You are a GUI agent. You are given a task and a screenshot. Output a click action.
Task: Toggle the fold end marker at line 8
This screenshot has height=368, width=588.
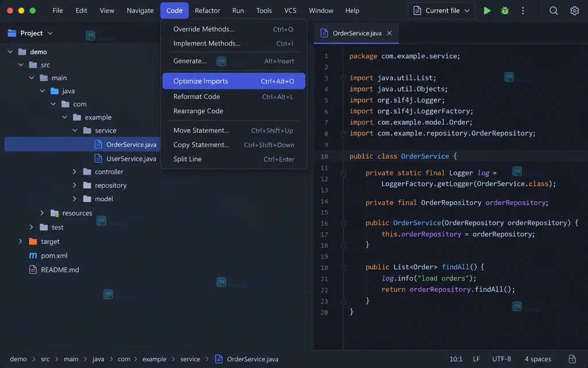click(x=343, y=133)
